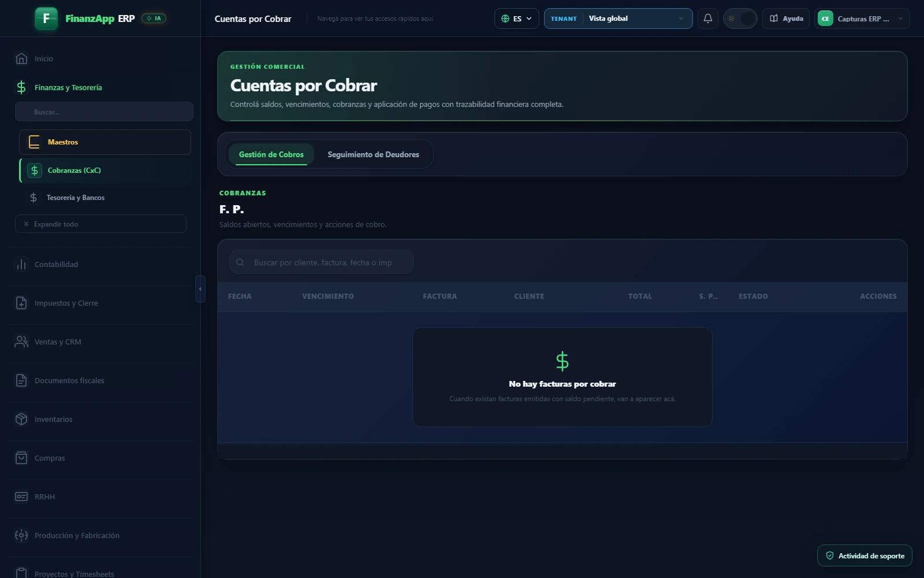Collapse sidebar using the edge handle
This screenshot has height=578, width=924.
click(x=200, y=289)
